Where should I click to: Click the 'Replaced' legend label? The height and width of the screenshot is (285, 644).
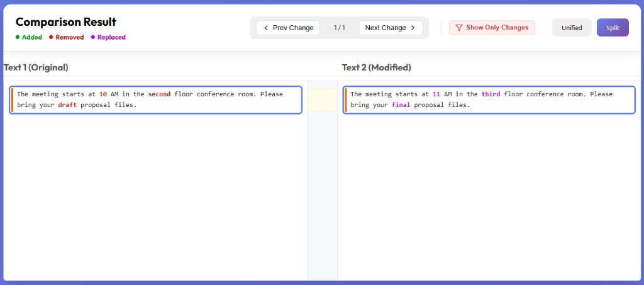(x=111, y=37)
